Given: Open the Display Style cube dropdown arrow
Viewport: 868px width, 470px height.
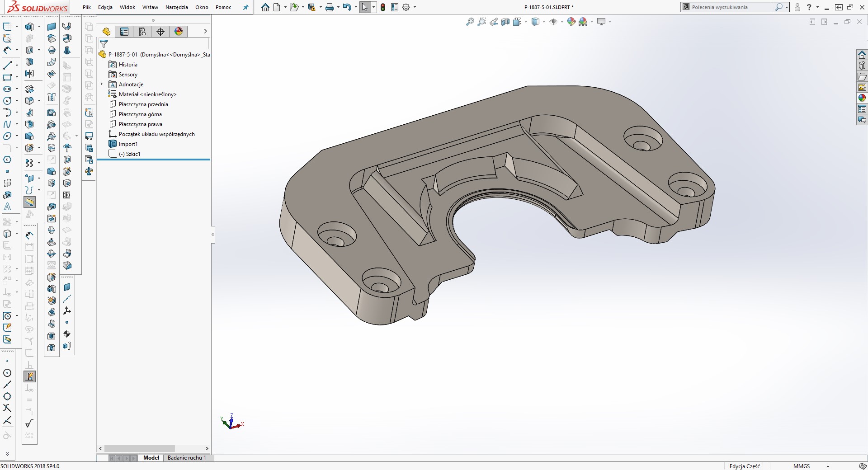Looking at the screenshot, I should [544, 22].
